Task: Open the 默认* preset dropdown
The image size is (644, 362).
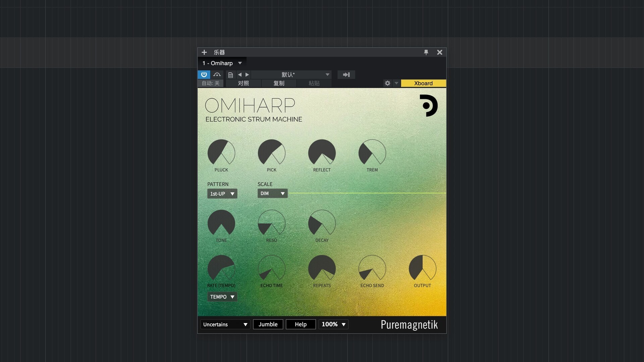Action: [291, 75]
